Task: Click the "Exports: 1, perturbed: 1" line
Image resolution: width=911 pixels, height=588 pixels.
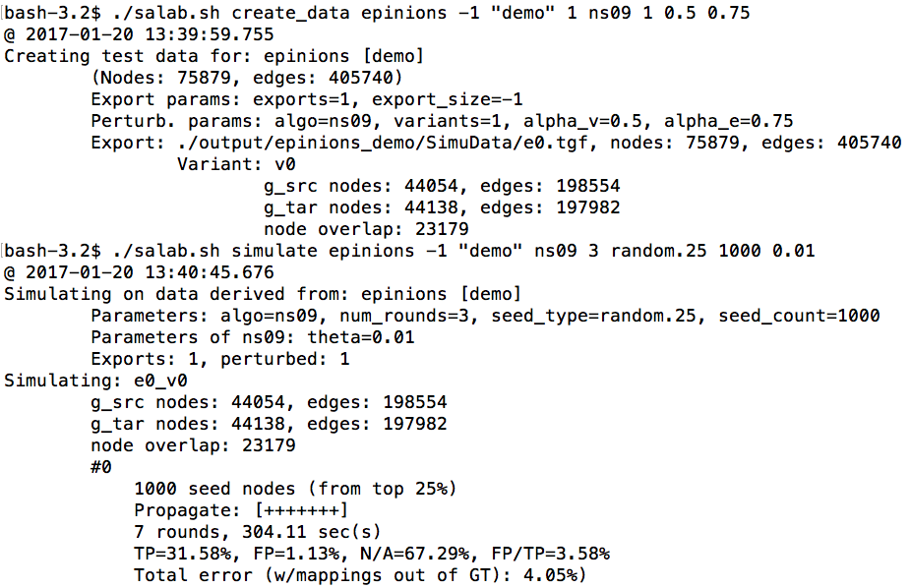Action: coord(220,359)
